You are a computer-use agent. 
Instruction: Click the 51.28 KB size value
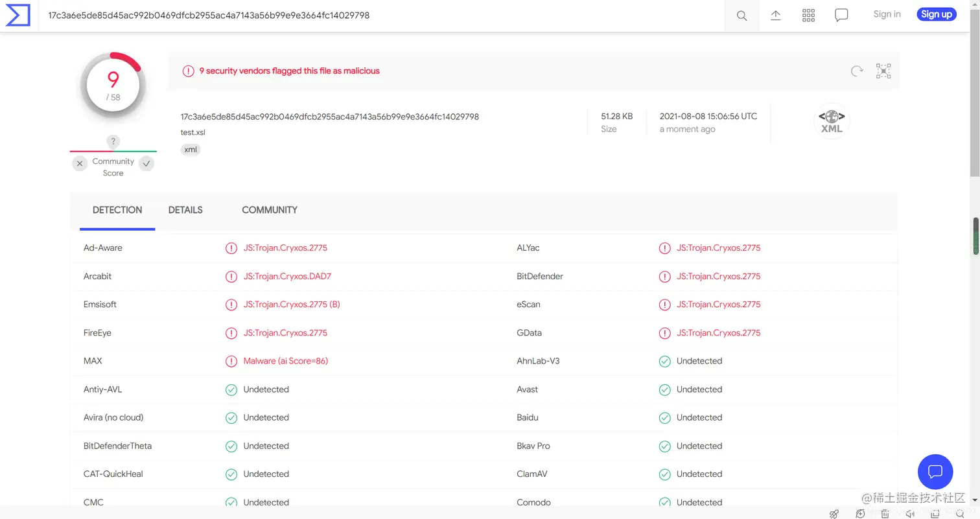[x=616, y=117]
